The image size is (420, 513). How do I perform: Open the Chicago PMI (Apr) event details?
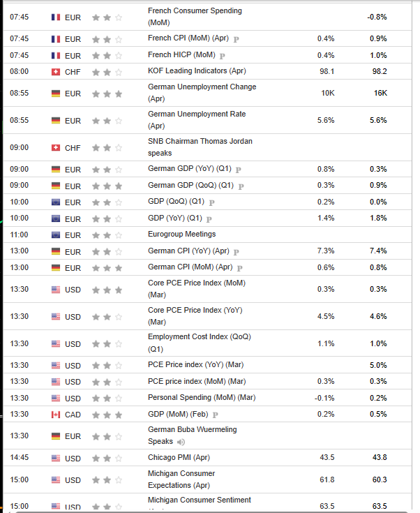coord(177,458)
